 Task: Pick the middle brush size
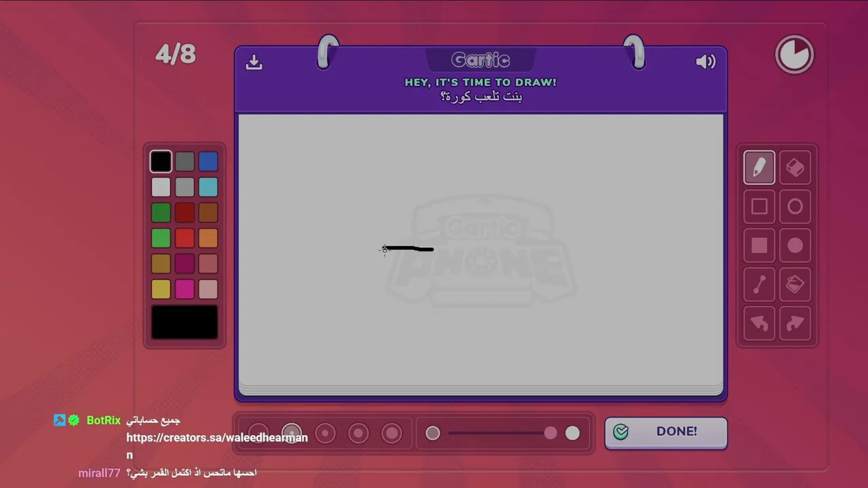pos(325,433)
